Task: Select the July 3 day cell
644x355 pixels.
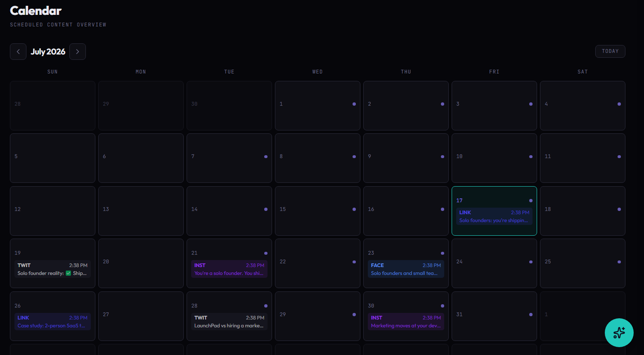Action: [494, 106]
